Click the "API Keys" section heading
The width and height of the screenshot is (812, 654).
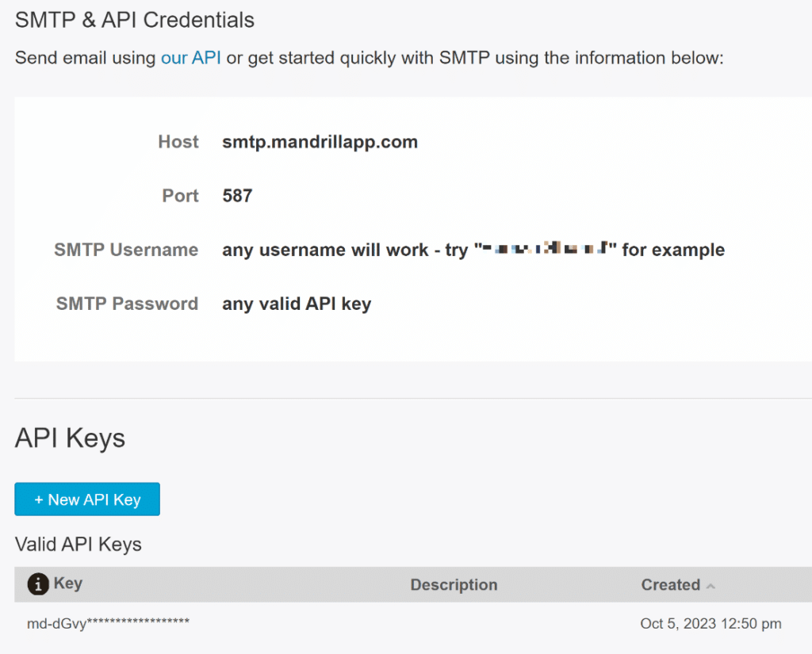point(70,438)
